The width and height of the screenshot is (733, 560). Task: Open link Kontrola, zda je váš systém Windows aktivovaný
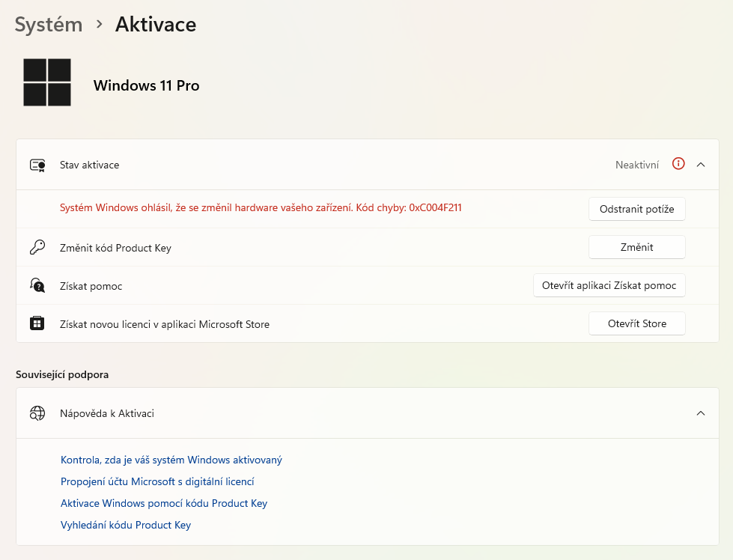pos(171,460)
